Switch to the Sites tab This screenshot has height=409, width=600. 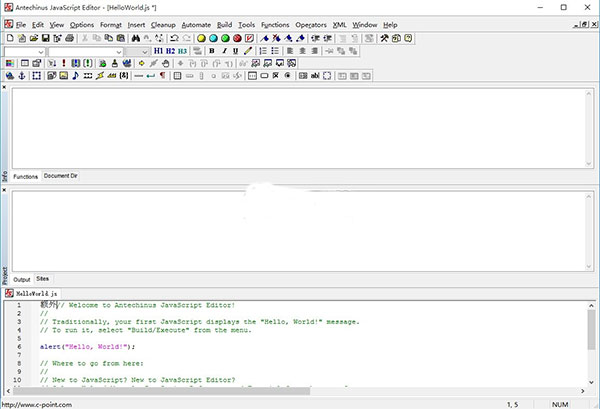pos(43,278)
